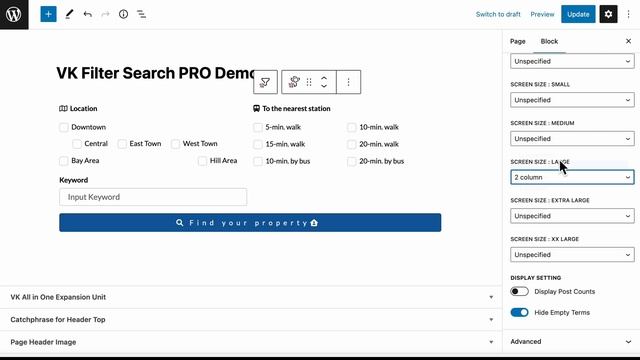Viewport: 640px width, 360px height.
Task: Check the East Town checkbox
Action: (x=122, y=144)
